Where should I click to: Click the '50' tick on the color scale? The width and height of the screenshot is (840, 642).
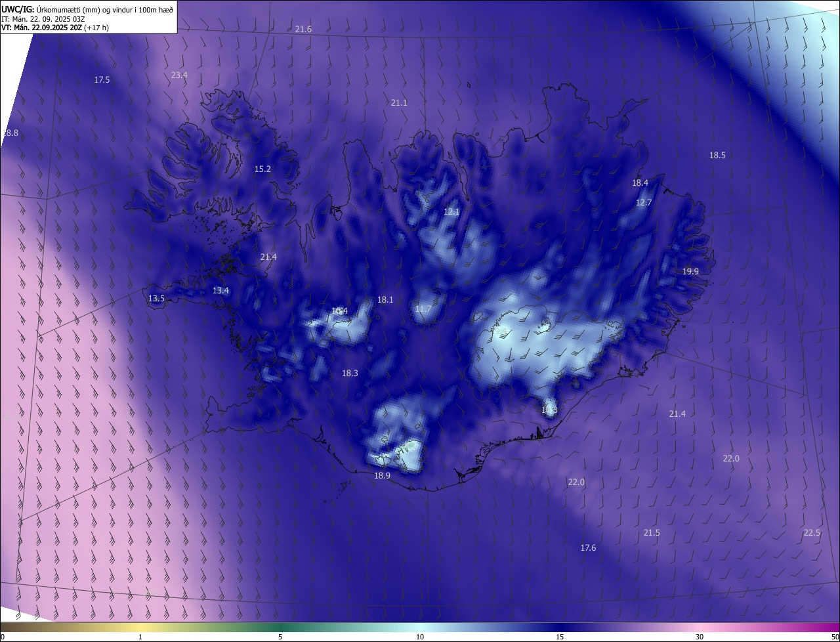point(835,637)
